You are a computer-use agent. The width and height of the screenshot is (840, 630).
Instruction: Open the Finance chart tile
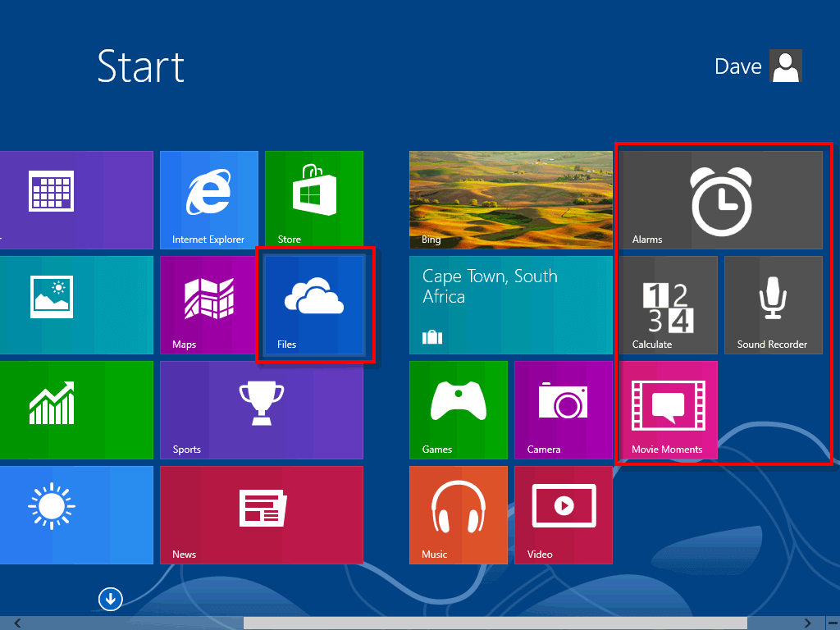76,410
